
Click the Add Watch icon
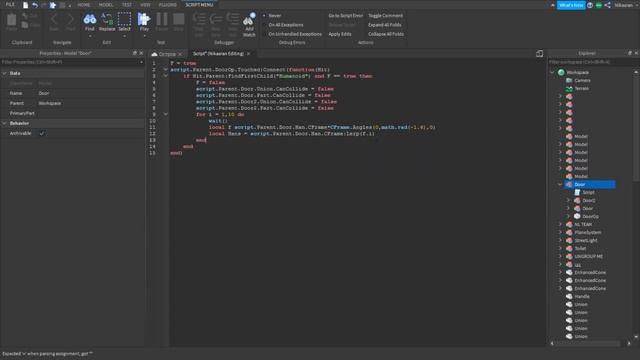click(249, 19)
